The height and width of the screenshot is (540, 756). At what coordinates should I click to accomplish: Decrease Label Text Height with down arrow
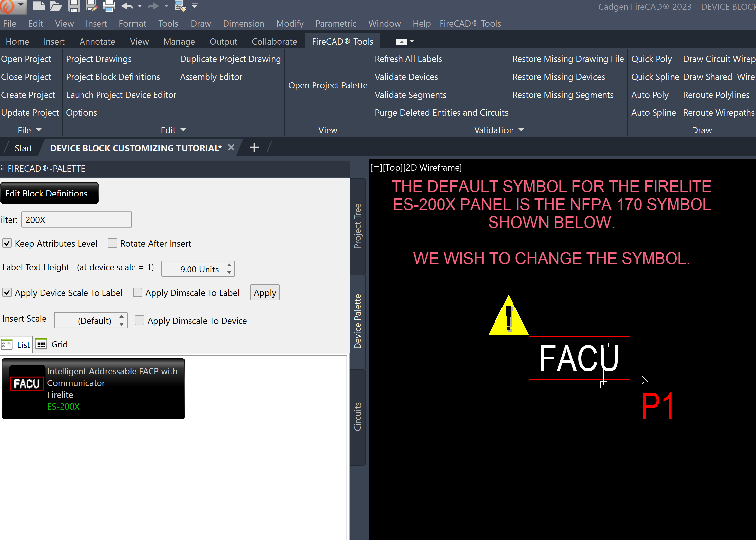(229, 272)
